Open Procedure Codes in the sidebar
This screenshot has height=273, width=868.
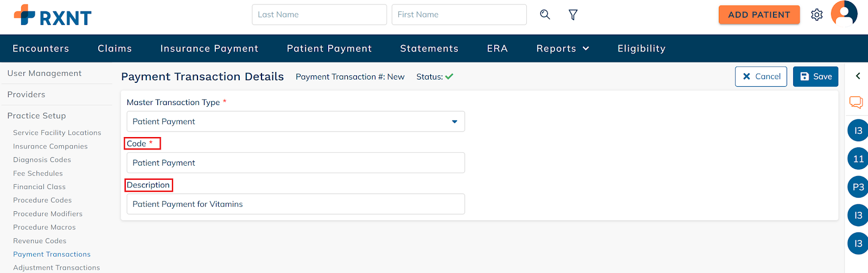point(42,200)
